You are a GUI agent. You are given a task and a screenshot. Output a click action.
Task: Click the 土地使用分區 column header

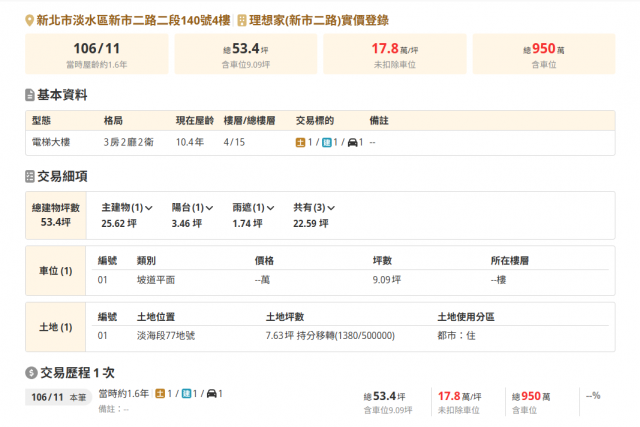(x=466, y=317)
